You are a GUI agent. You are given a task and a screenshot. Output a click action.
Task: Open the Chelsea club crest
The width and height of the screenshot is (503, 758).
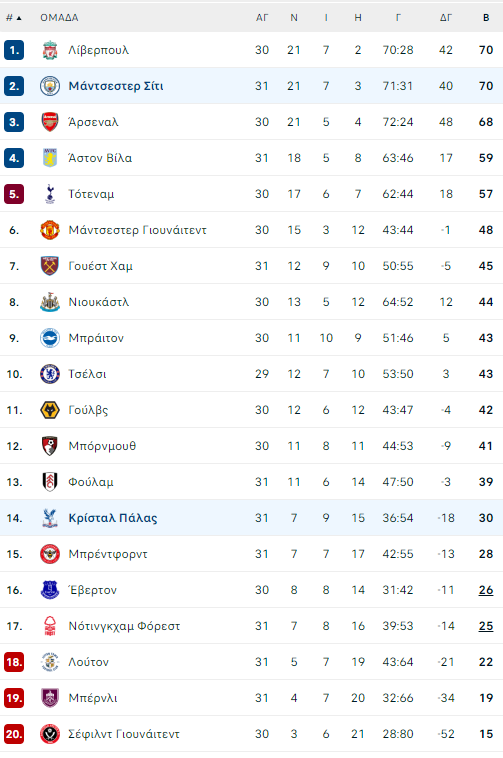pyautogui.click(x=50, y=374)
